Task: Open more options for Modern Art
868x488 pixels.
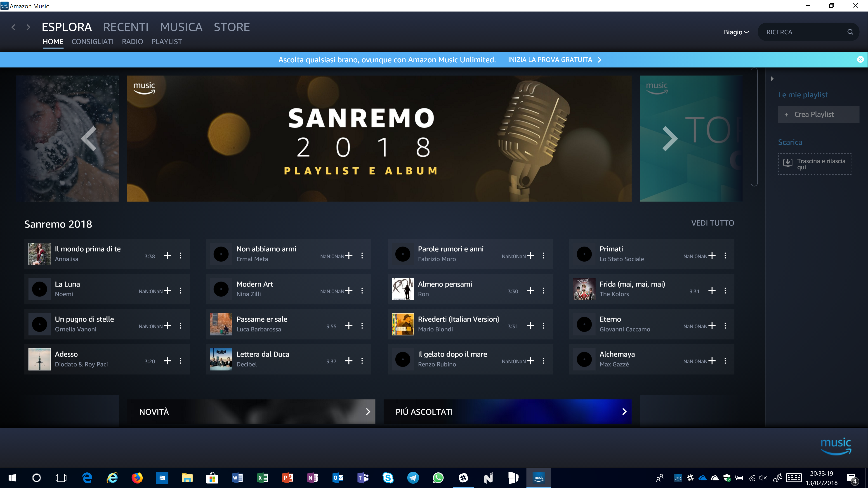Action: [362, 291]
